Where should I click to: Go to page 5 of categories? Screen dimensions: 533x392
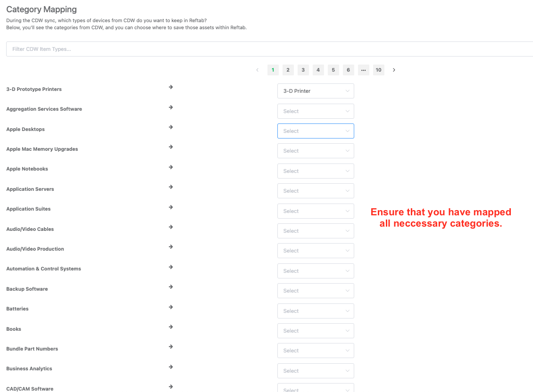click(333, 70)
